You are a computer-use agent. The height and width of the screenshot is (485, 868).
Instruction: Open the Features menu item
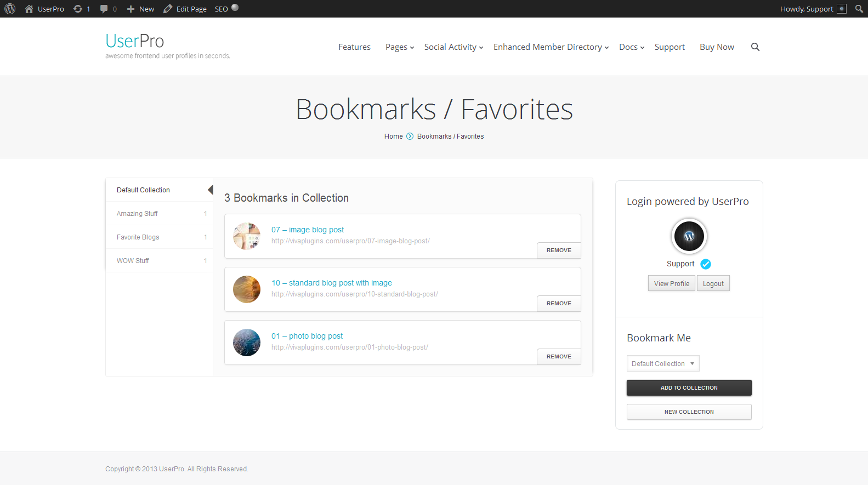pyautogui.click(x=354, y=47)
